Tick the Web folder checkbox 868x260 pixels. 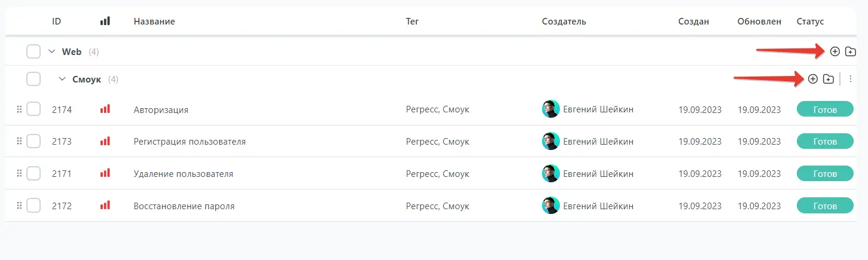[x=33, y=52]
